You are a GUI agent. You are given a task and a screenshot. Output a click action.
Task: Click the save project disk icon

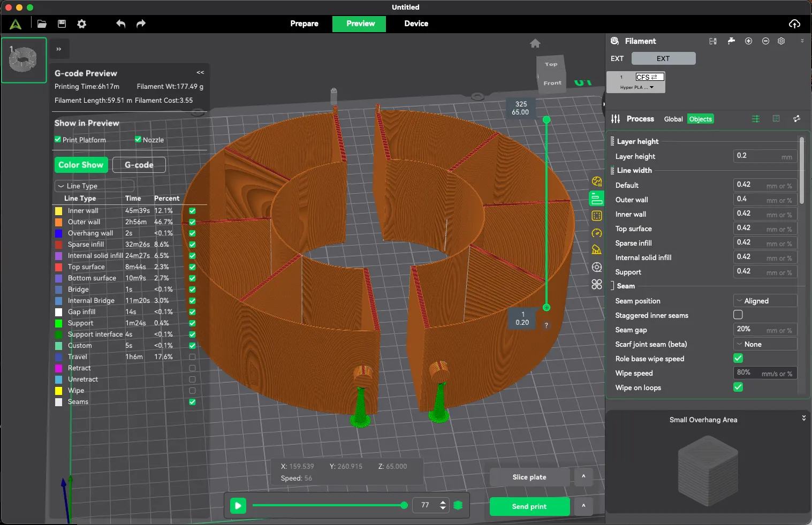point(62,24)
